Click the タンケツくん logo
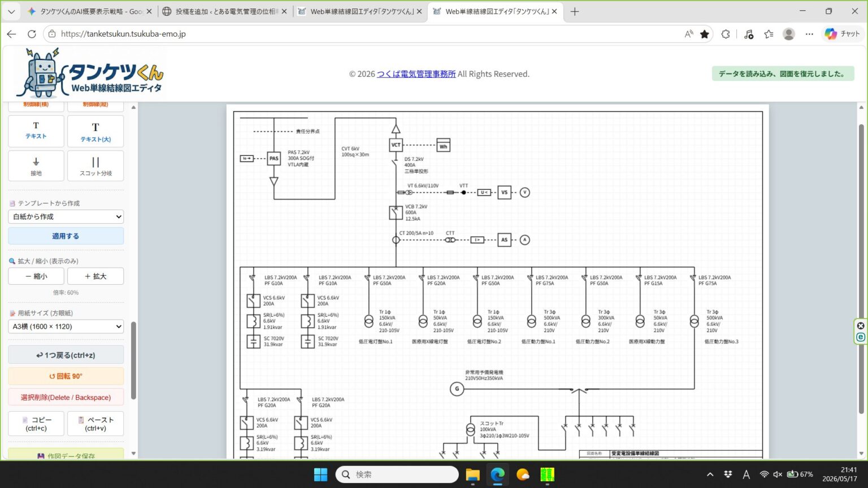 (x=90, y=74)
